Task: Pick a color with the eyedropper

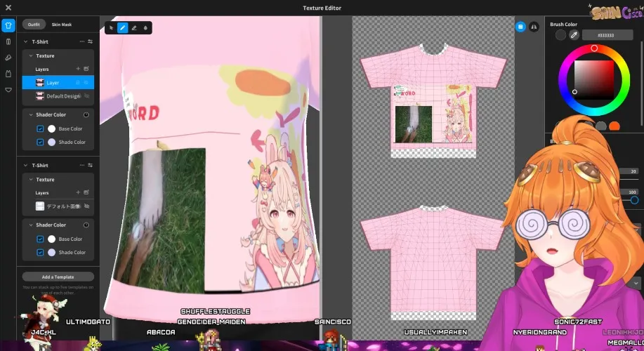Action: pyautogui.click(x=574, y=35)
